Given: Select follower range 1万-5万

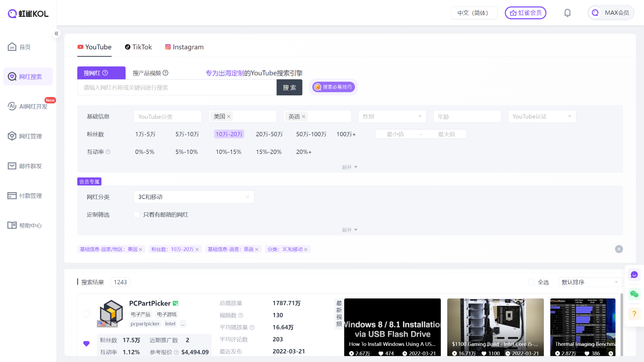Looking at the screenshot, I should [x=145, y=134].
